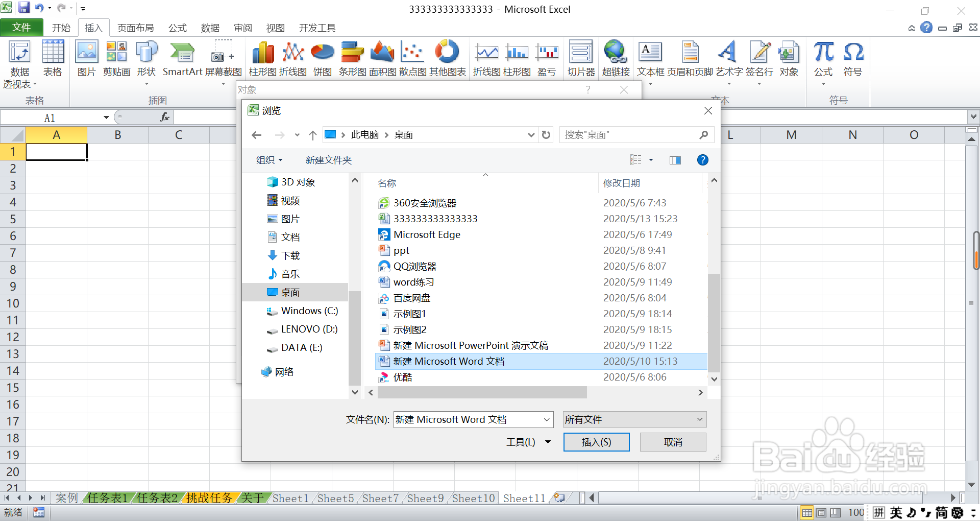This screenshot has height=521, width=980.
Task: Click the 取消 (Cancel) button
Action: (x=673, y=442)
